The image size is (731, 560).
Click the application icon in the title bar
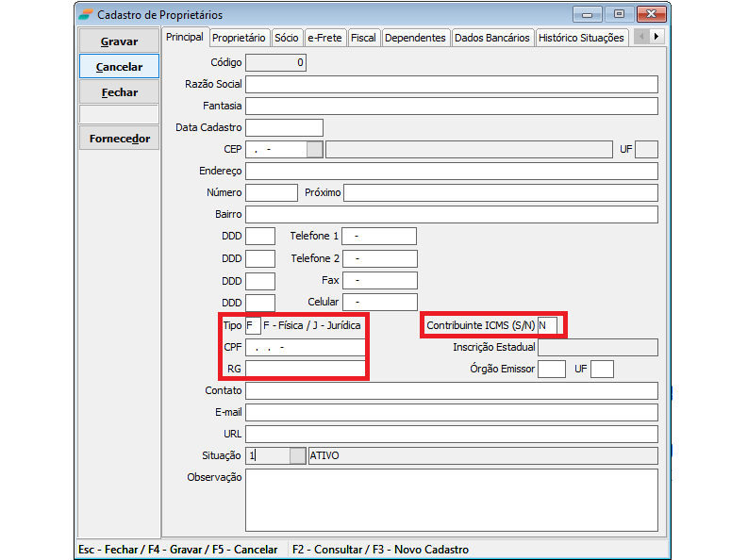coord(86,15)
